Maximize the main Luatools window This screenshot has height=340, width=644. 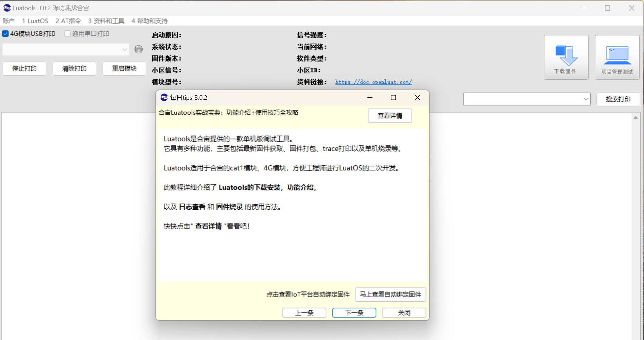pos(608,8)
